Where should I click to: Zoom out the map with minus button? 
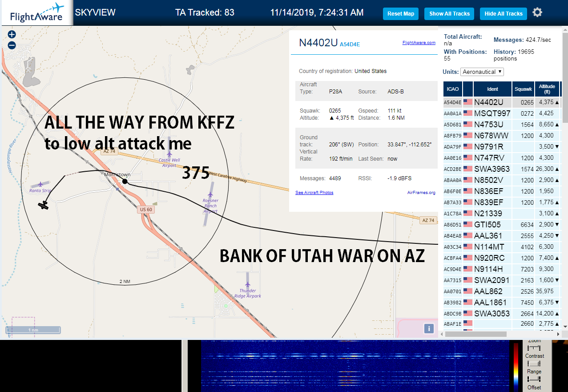(12, 45)
